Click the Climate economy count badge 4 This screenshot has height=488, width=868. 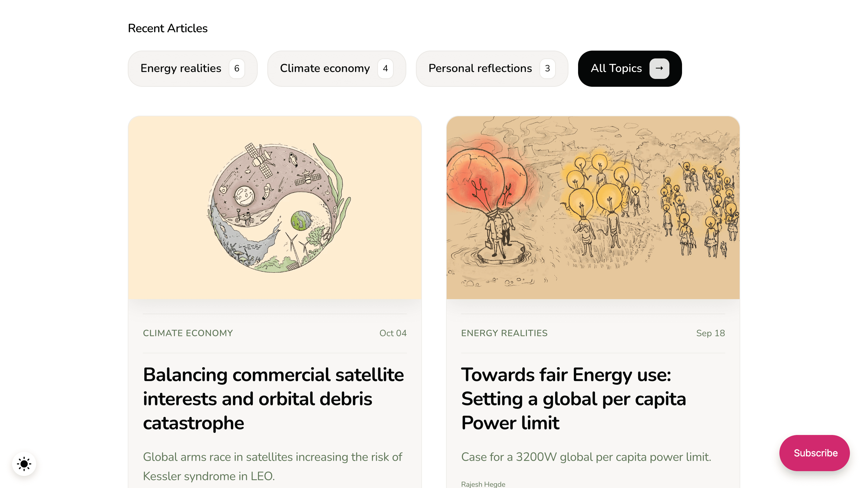click(385, 68)
